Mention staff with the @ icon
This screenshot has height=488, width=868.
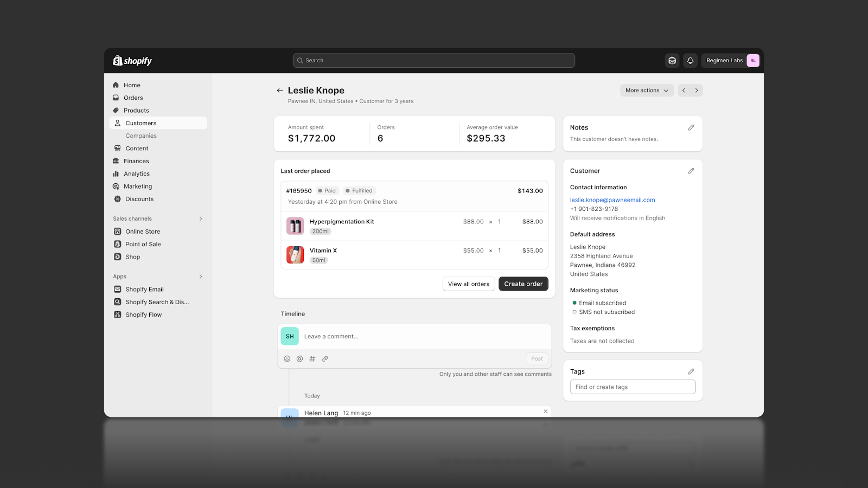[299, 359]
